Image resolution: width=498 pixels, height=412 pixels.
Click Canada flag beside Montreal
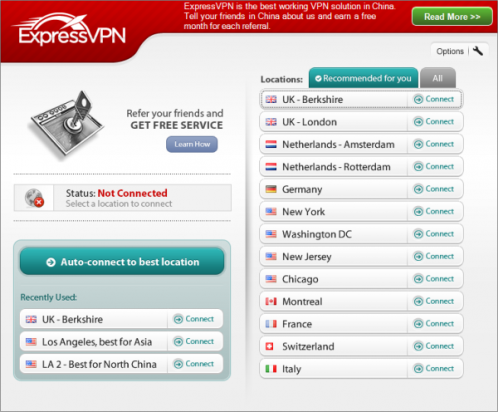(x=271, y=302)
